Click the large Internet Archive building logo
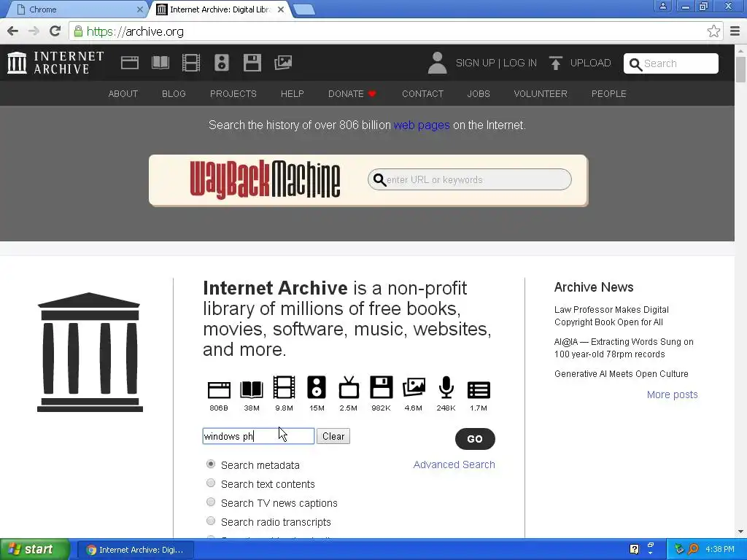The height and width of the screenshot is (560, 747). [90, 352]
